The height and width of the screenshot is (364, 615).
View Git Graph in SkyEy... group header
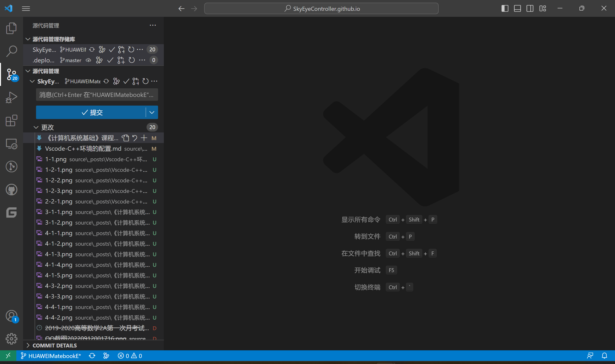116,81
